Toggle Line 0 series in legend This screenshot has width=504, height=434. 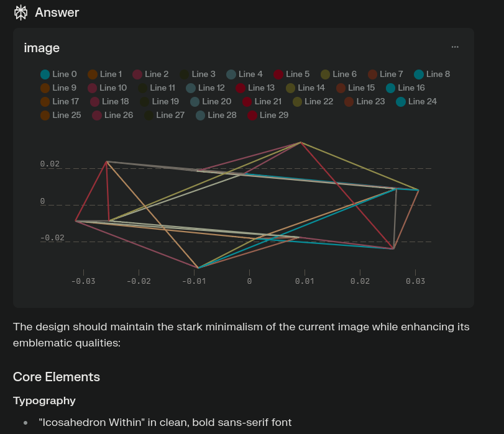[58, 75]
